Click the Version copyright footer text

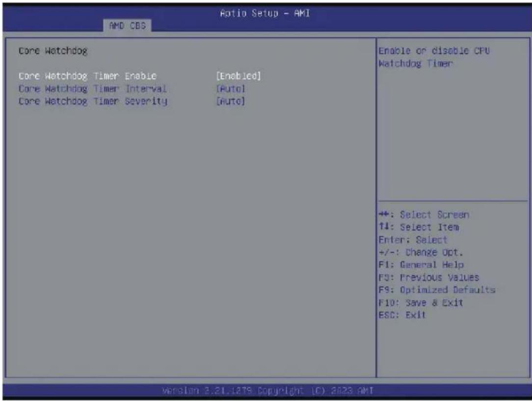(267, 391)
